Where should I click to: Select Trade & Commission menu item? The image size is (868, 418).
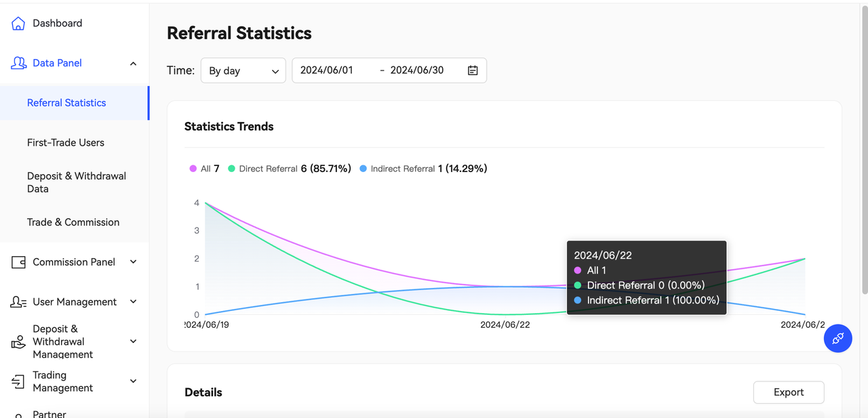point(73,222)
